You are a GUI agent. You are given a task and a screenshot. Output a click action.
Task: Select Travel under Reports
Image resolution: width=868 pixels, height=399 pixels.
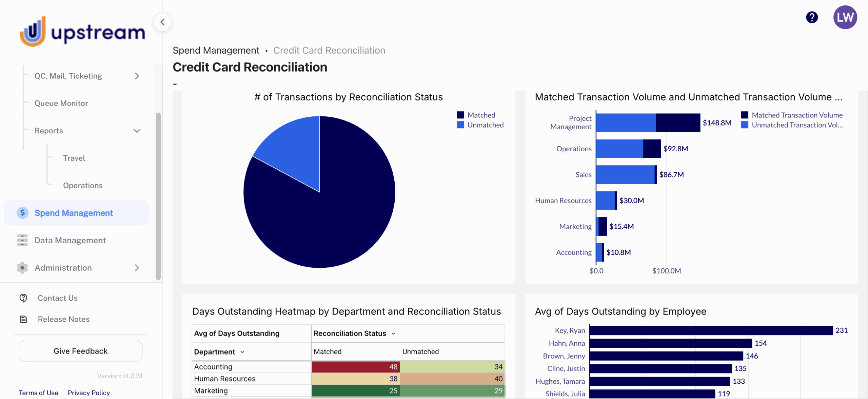point(74,158)
